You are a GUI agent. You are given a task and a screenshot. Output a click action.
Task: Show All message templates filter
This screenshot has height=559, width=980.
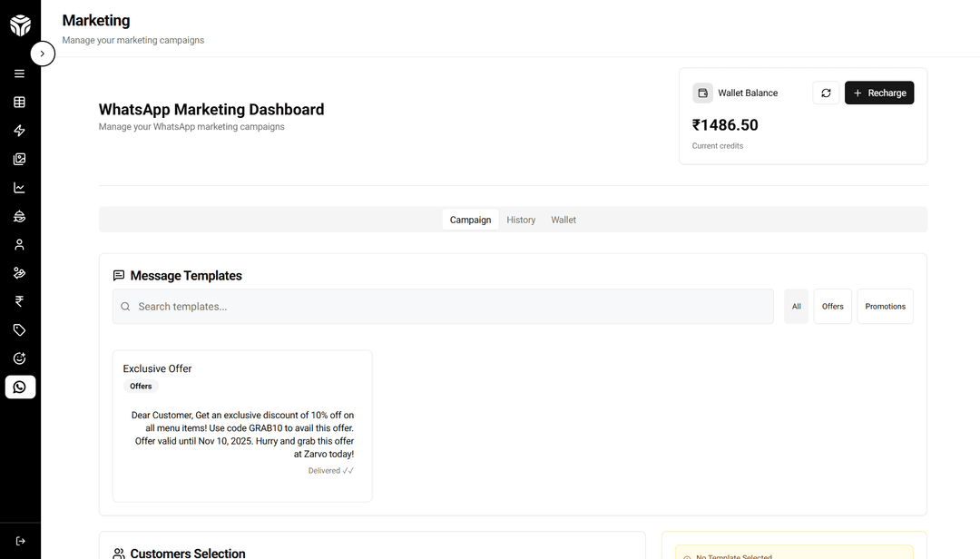pyautogui.click(x=796, y=307)
